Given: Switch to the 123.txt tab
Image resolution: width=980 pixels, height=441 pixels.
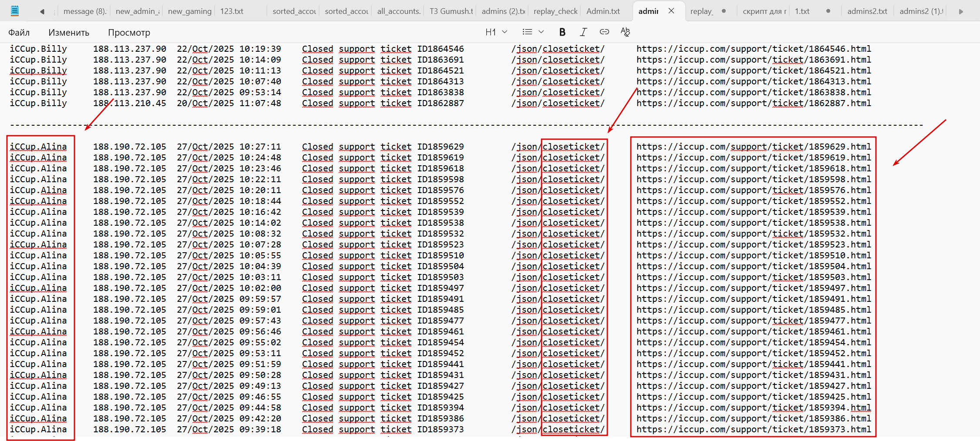Looking at the screenshot, I should pyautogui.click(x=232, y=11).
